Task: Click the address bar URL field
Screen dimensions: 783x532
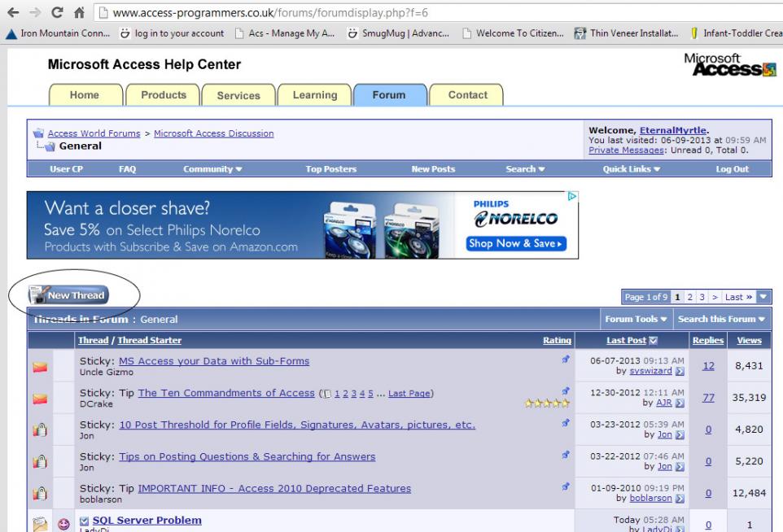Action: tap(439, 13)
